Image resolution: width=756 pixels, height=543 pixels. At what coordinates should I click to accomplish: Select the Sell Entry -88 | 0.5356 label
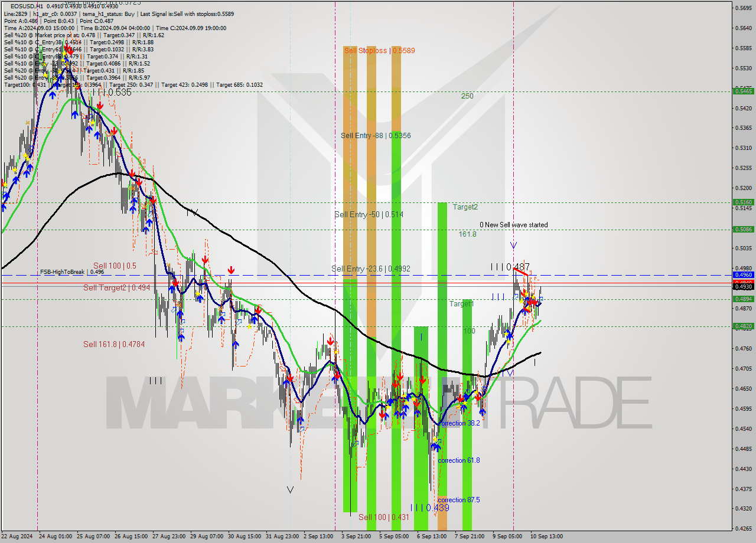pyautogui.click(x=376, y=136)
